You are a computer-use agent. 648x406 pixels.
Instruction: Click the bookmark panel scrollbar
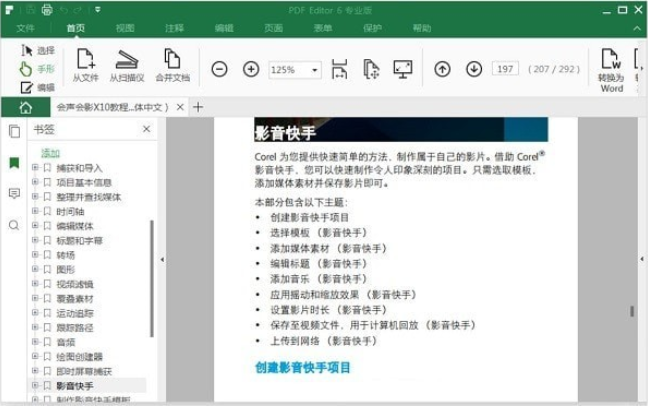point(152,278)
